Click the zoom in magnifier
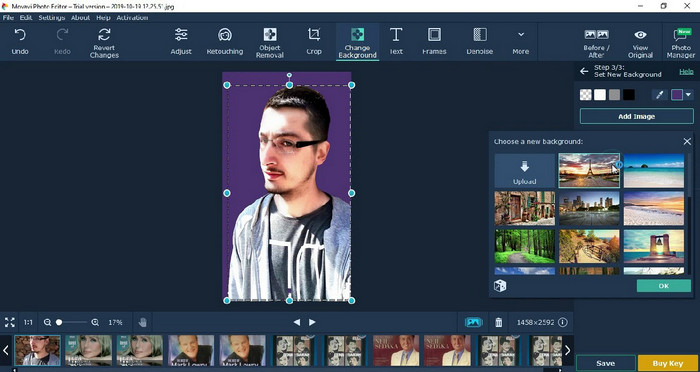Image resolution: width=700 pixels, height=372 pixels. pos(95,322)
